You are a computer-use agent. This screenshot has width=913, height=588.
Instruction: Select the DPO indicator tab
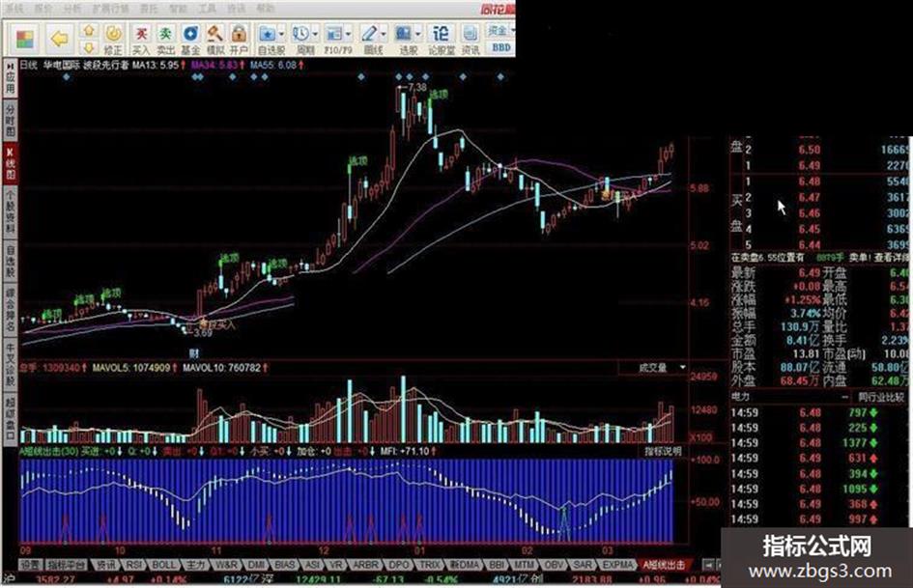pyautogui.click(x=399, y=565)
